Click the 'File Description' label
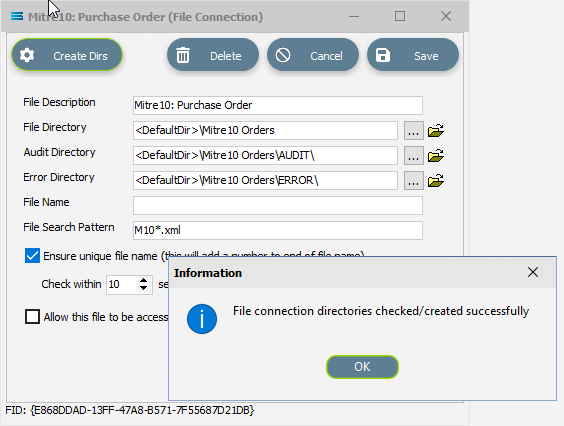This screenshot has width=564, height=426. (59, 102)
